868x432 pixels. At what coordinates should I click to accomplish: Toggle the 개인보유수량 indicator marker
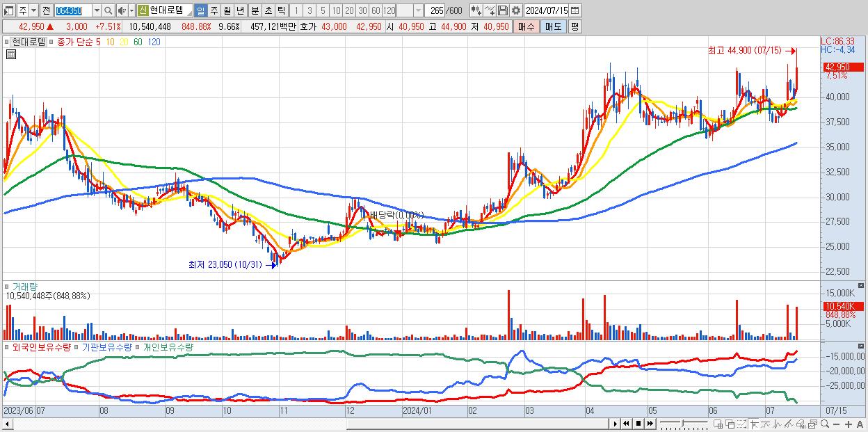138,347
